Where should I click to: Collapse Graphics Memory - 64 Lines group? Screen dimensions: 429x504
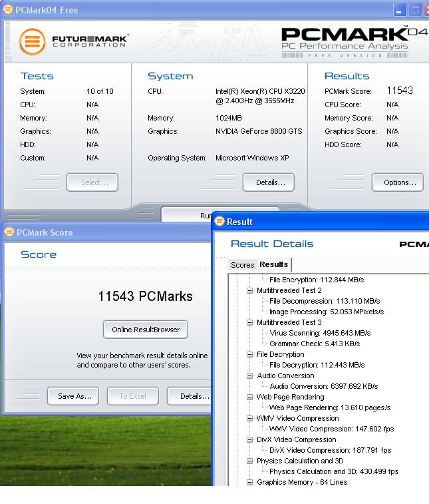249,482
